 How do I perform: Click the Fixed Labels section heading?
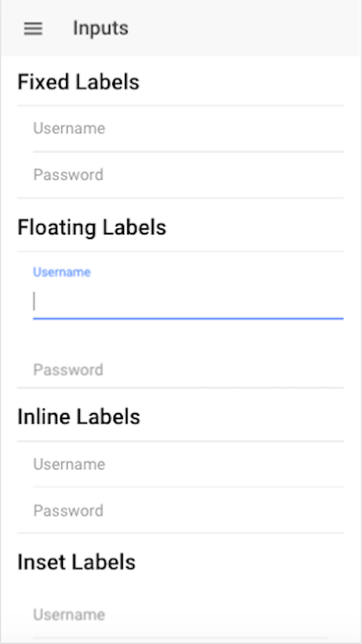[x=78, y=82]
